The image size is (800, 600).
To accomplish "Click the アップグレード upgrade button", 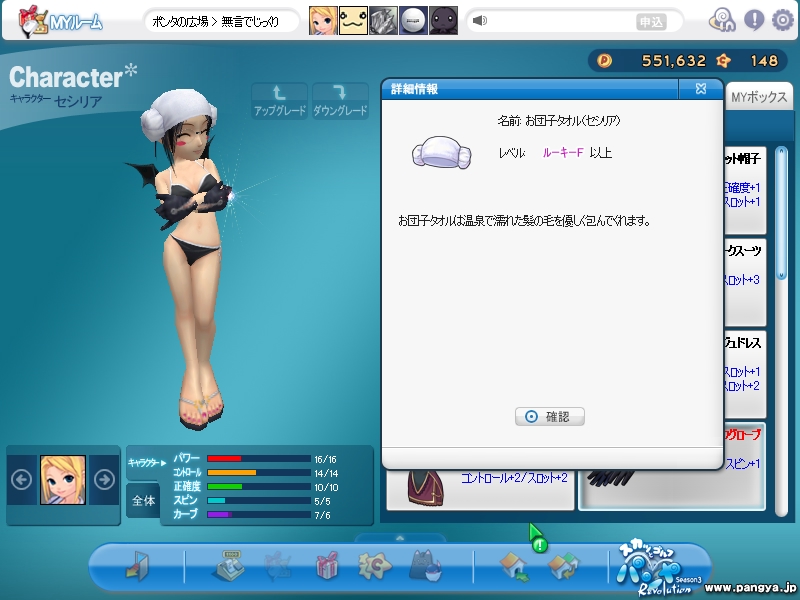I will click(x=280, y=101).
